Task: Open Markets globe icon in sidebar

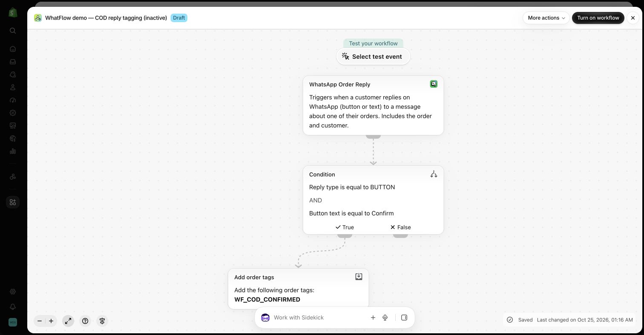Action: pos(13,138)
